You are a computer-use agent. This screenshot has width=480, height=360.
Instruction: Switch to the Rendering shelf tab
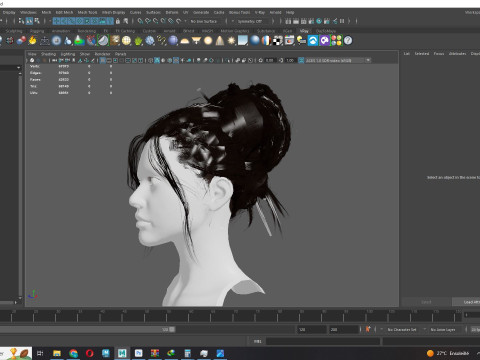(x=87, y=31)
